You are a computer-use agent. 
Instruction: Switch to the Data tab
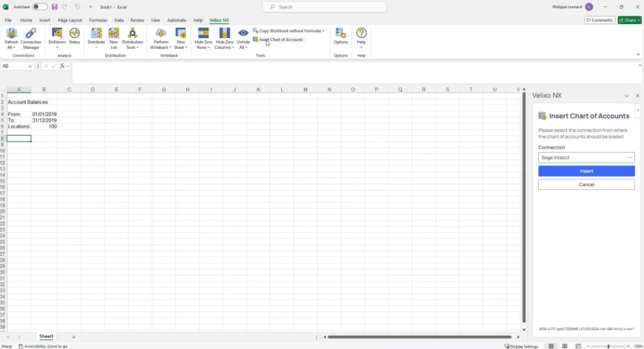(x=119, y=20)
